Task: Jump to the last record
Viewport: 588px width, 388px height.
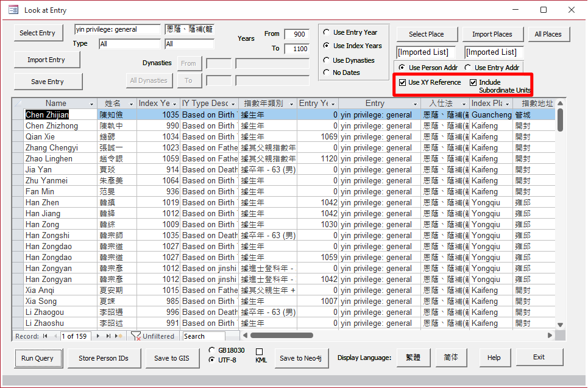Action: click(109, 336)
